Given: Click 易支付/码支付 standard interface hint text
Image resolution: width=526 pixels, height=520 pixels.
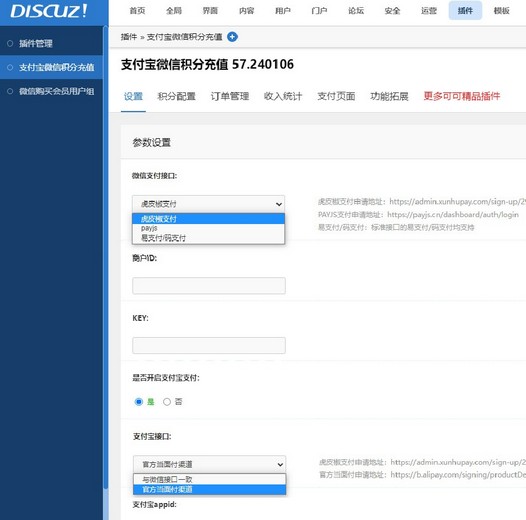Looking at the screenshot, I should [396, 227].
